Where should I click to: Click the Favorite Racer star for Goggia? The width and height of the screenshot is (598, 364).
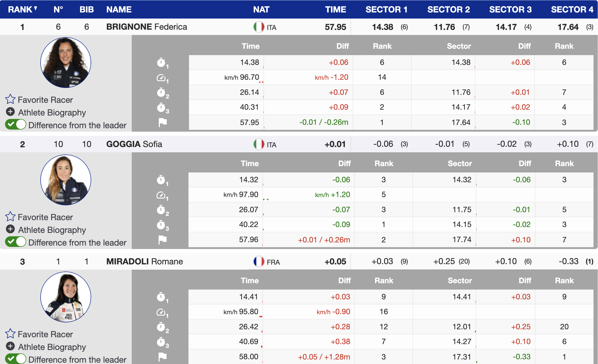tap(10, 217)
